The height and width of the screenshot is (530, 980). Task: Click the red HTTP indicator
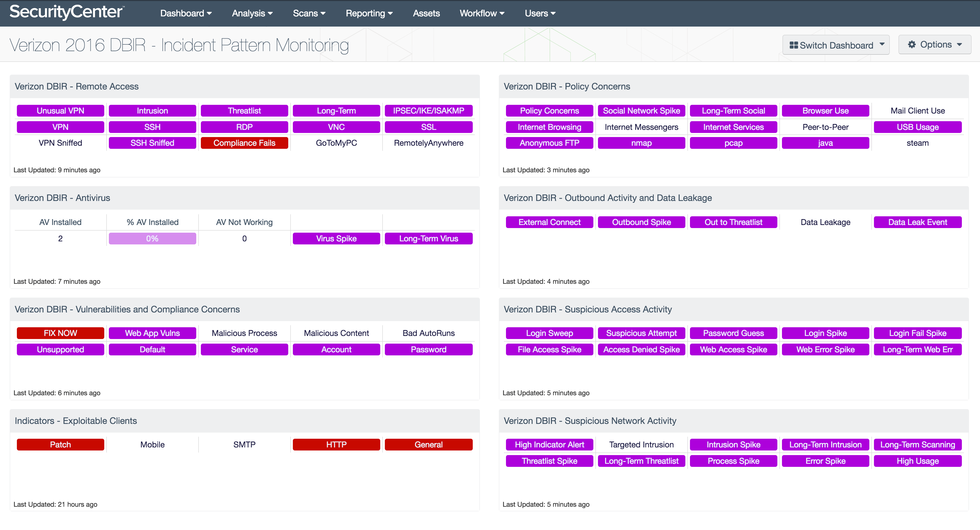(x=337, y=445)
